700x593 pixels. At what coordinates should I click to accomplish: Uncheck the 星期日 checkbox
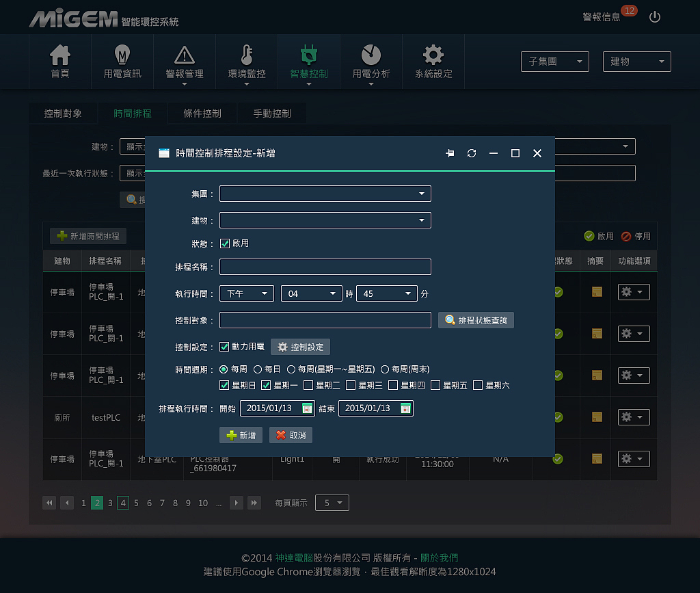[x=223, y=385]
